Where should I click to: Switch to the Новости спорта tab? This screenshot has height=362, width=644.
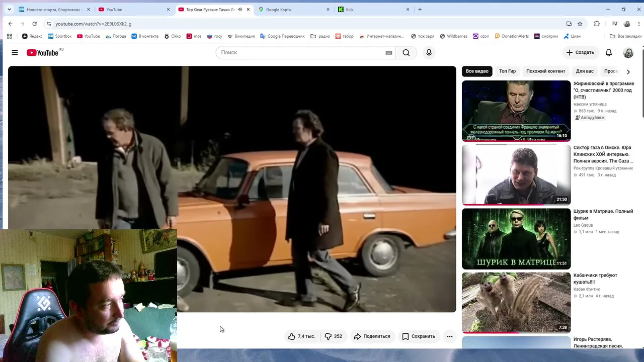pos(54,10)
